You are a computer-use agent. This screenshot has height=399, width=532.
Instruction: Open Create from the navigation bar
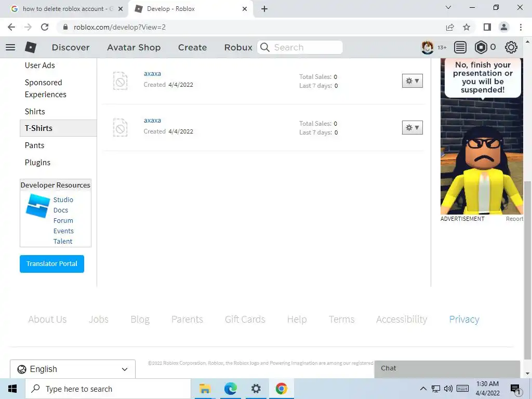tap(192, 47)
